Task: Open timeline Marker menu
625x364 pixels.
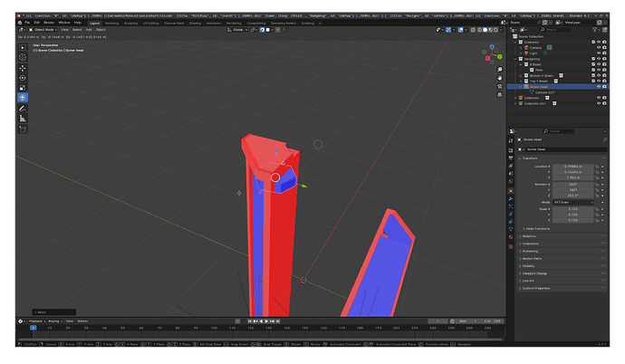Action: pyautogui.click(x=82, y=321)
